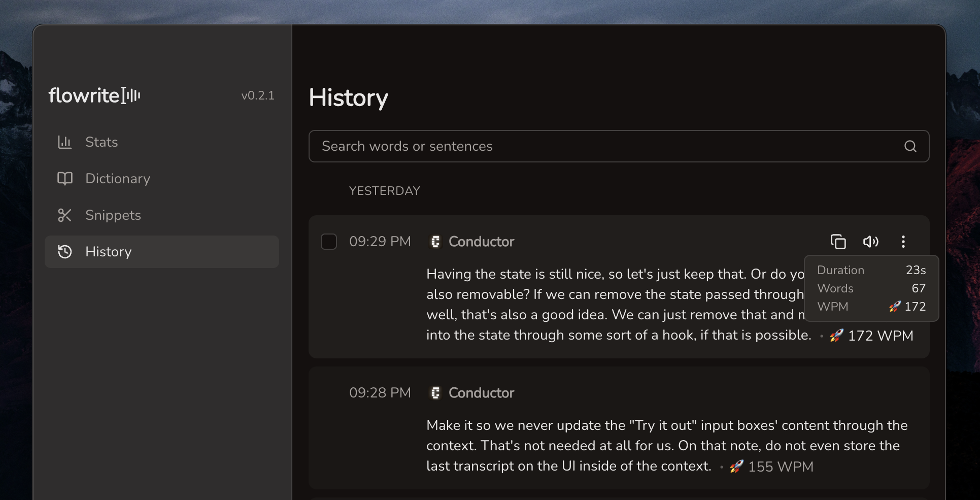
Task: Select the scissors icon beside Snippets
Action: click(x=64, y=215)
